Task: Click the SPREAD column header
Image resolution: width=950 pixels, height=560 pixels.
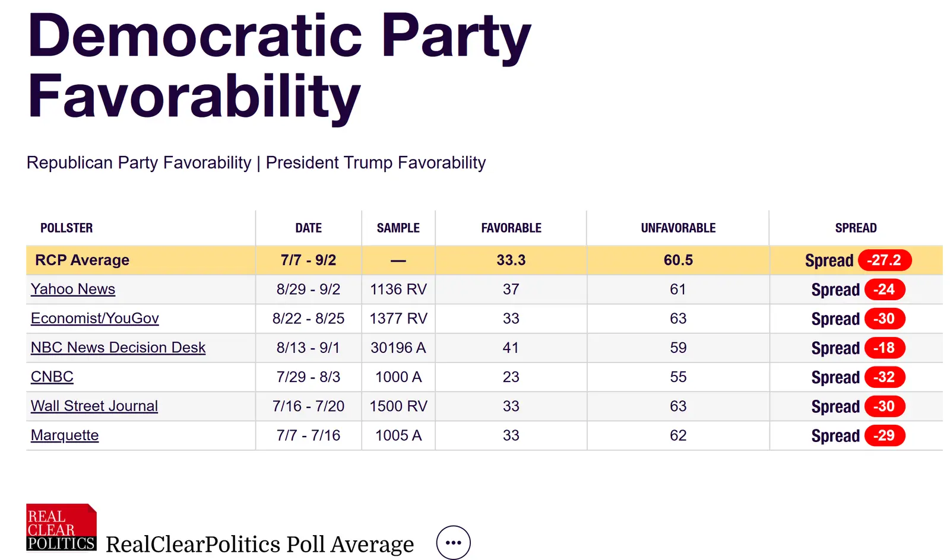Action: click(x=856, y=228)
